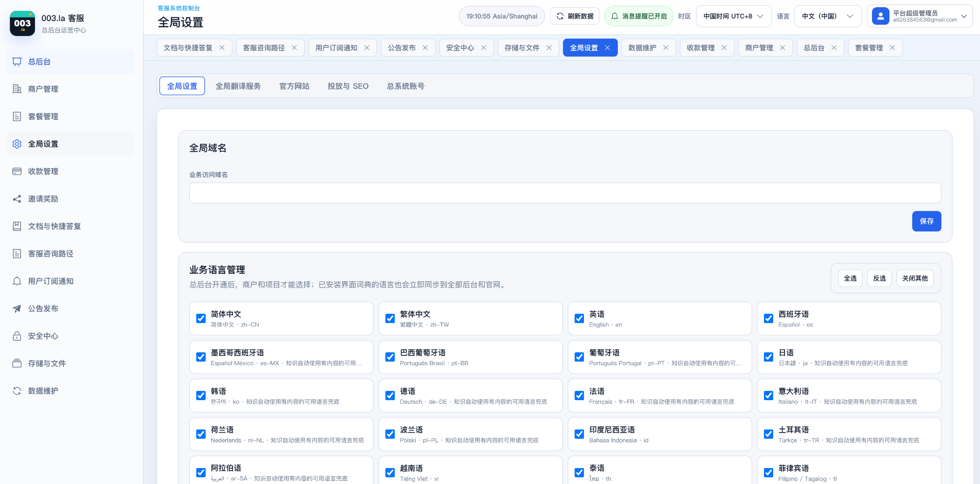Image resolution: width=980 pixels, height=484 pixels.
Task: Click the 用户订阅通知 bell icon in sidebar
Action: click(17, 281)
